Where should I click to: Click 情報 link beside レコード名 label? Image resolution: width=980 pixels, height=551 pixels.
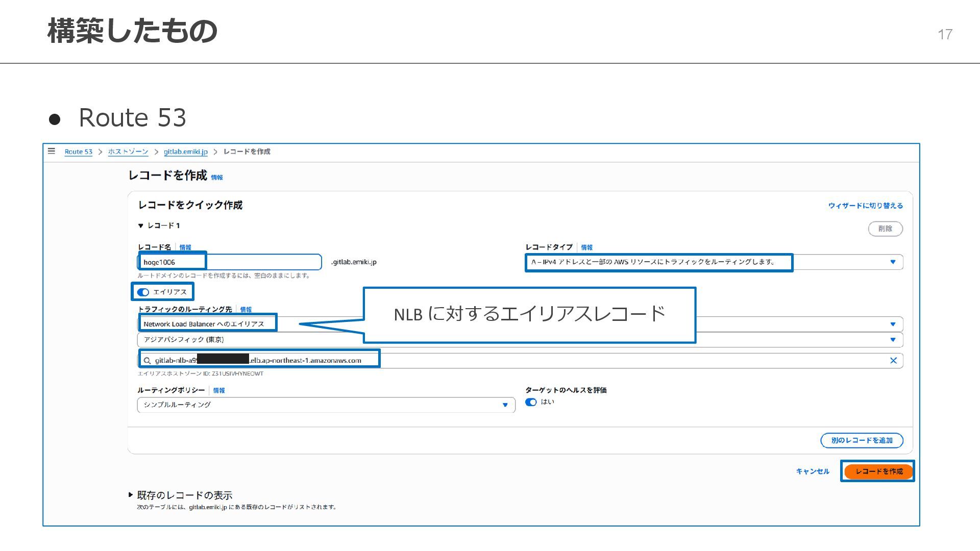pyautogui.click(x=185, y=247)
